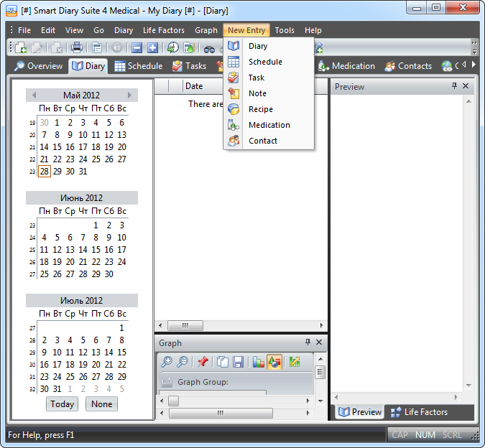The width and height of the screenshot is (485, 448).
Task: Open the Graph menu
Action: click(x=206, y=30)
